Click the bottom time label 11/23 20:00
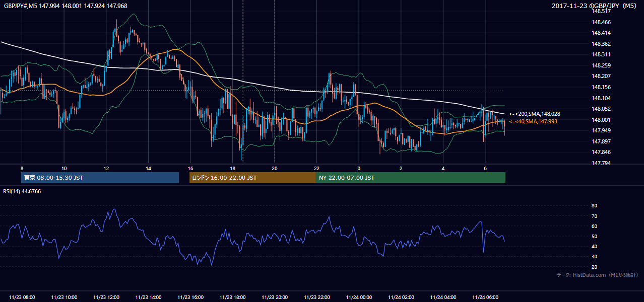Screen dimensions: 644x302 275,297
